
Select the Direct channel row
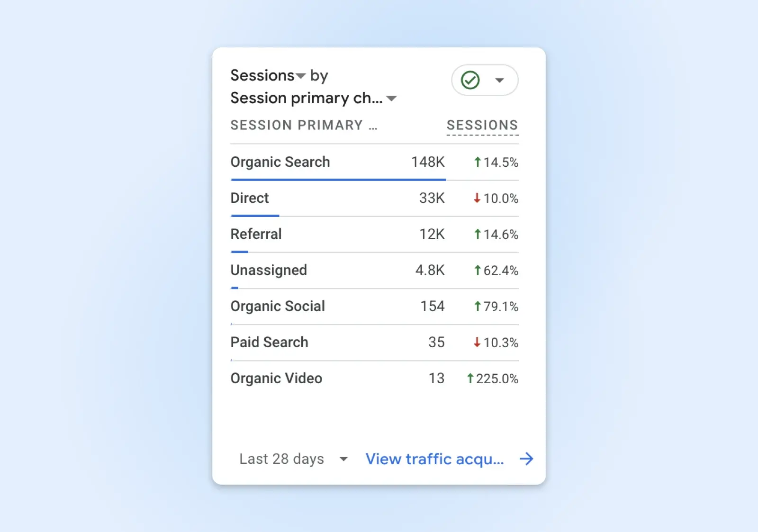coord(250,198)
